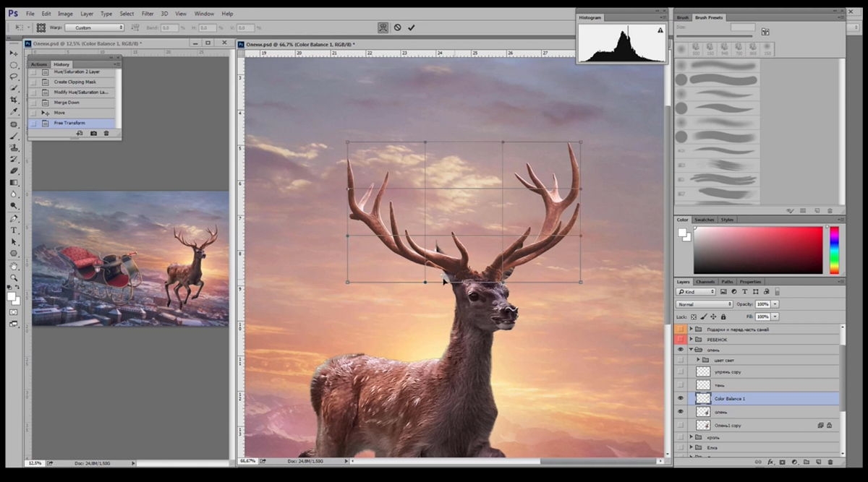Click lock all padlock in Layers
Screen dimensions: 868x482
pyautogui.click(x=725, y=317)
